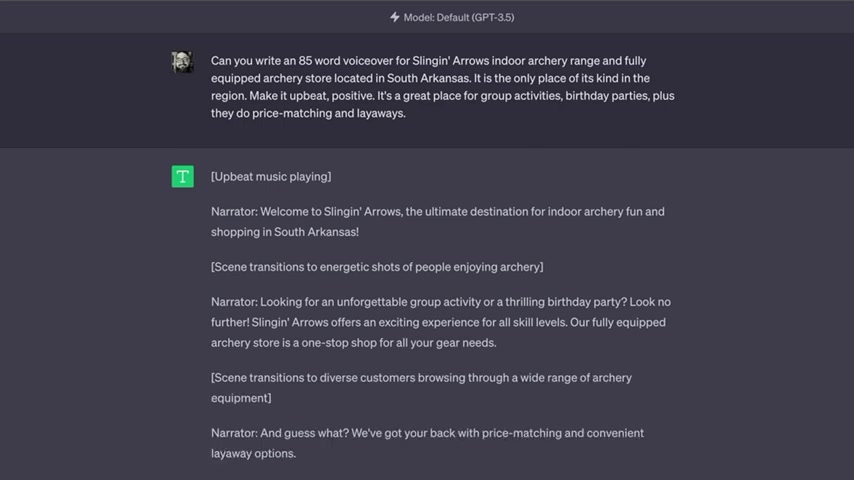The height and width of the screenshot is (480, 854).
Task: Click the green T assistant avatar
Action: pyautogui.click(x=182, y=177)
